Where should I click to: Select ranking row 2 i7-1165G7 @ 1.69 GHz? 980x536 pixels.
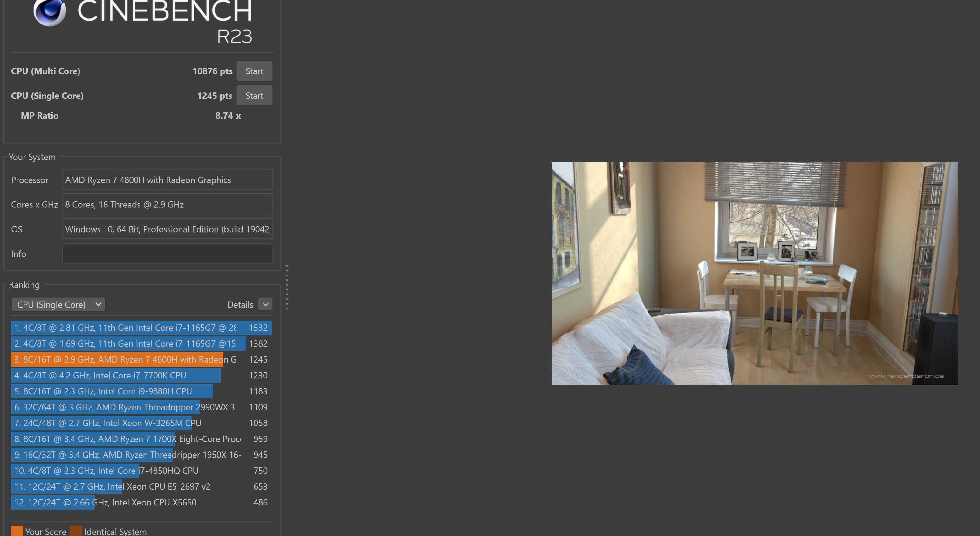click(x=141, y=344)
